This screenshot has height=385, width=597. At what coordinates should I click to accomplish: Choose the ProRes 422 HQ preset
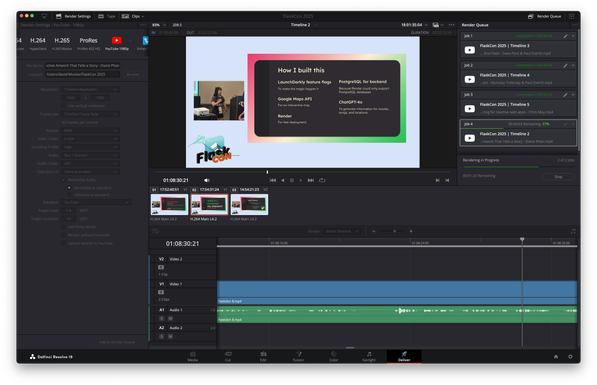tap(88, 43)
